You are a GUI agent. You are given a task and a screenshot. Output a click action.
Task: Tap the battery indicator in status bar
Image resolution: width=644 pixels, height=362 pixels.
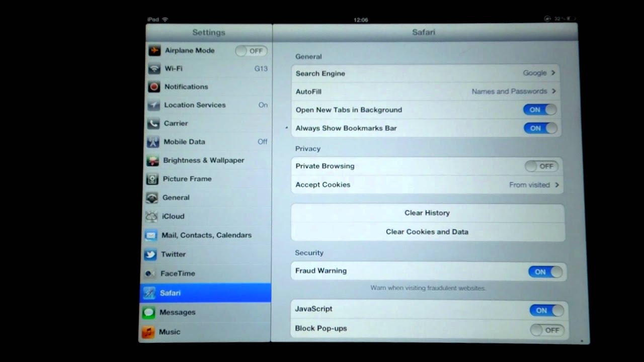[x=572, y=19]
